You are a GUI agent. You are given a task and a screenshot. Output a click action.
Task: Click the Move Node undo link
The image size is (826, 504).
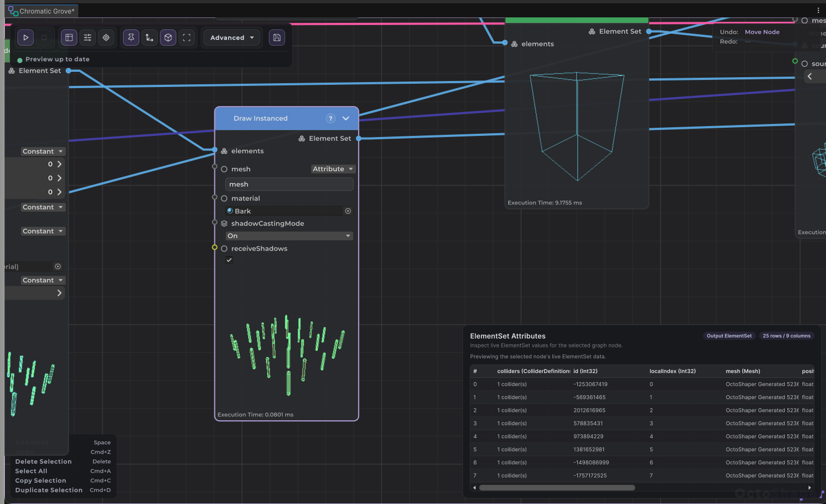[x=762, y=32]
